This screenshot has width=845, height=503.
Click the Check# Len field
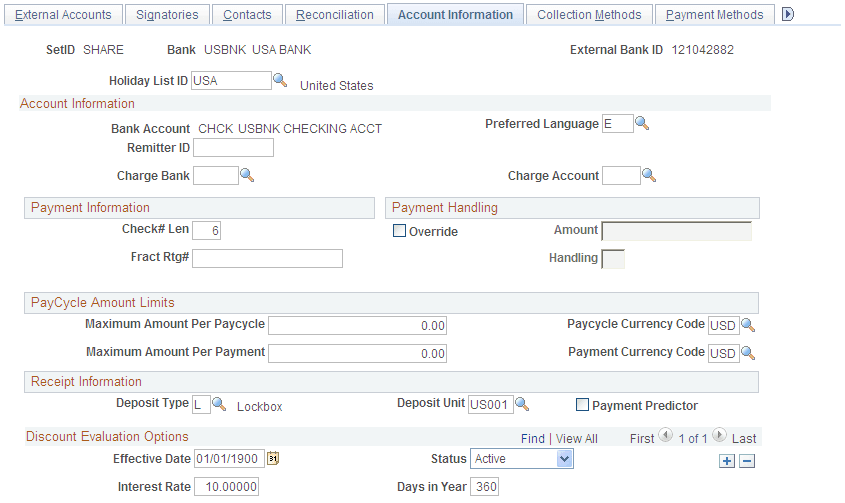coord(206,230)
